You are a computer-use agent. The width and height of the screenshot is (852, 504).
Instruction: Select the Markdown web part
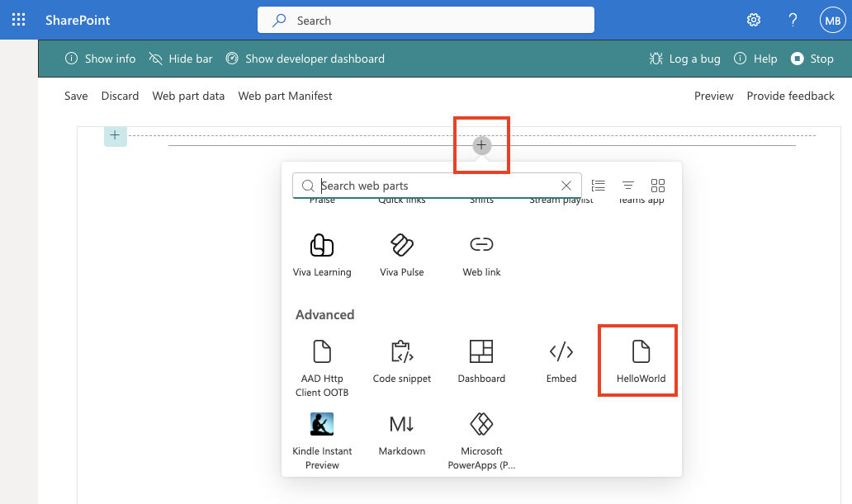click(401, 435)
